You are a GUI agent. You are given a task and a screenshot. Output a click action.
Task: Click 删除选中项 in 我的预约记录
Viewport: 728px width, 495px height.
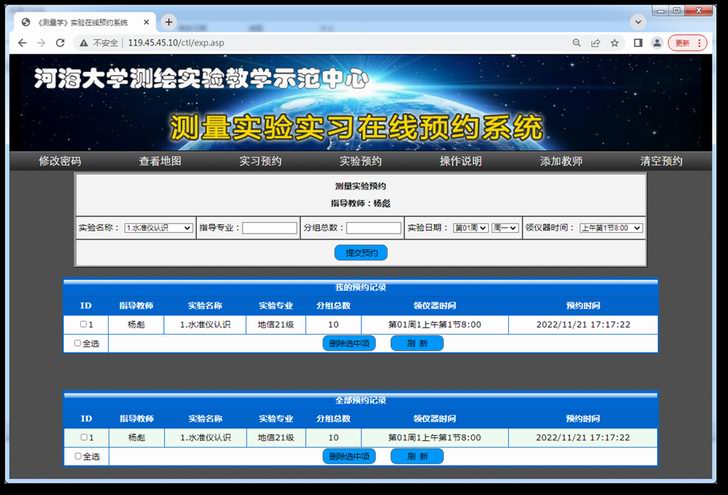click(x=349, y=344)
